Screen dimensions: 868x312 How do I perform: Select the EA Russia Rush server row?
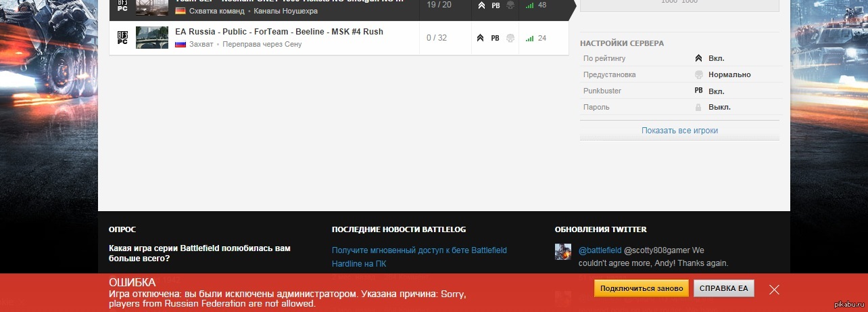[x=339, y=38]
